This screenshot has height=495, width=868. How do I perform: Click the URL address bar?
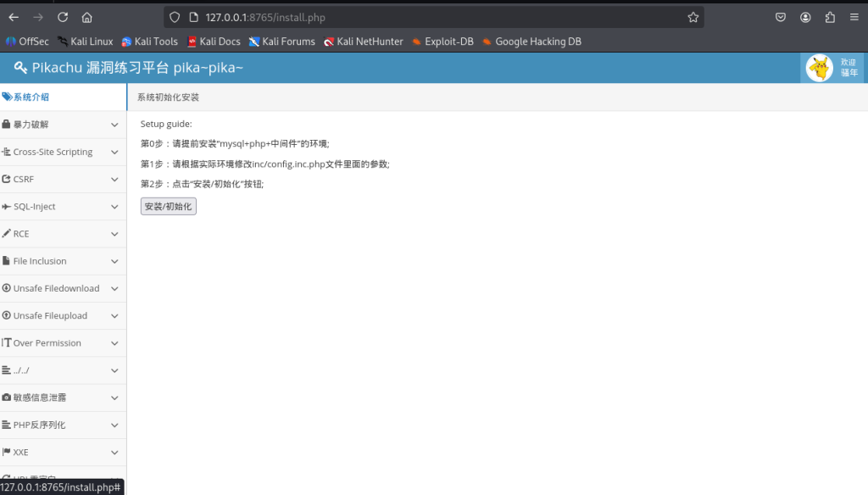tap(424, 17)
